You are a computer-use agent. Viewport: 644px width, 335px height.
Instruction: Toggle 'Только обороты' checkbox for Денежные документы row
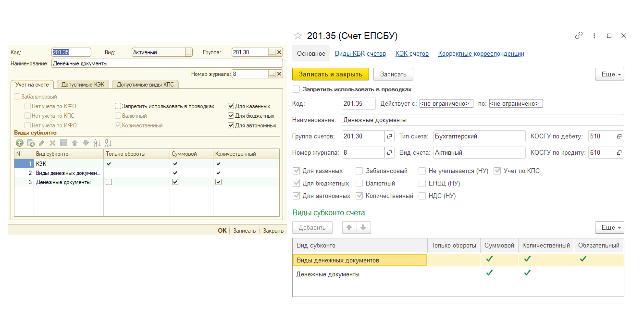[109, 182]
